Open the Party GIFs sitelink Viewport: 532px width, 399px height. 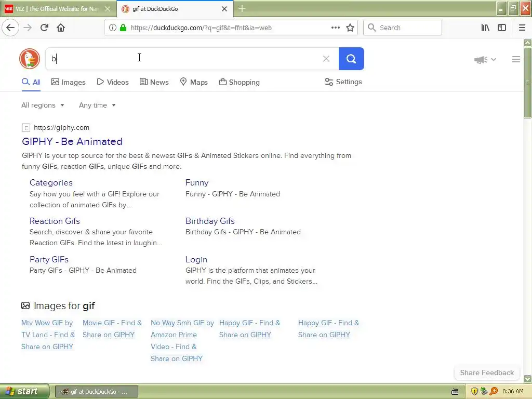point(49,260)
